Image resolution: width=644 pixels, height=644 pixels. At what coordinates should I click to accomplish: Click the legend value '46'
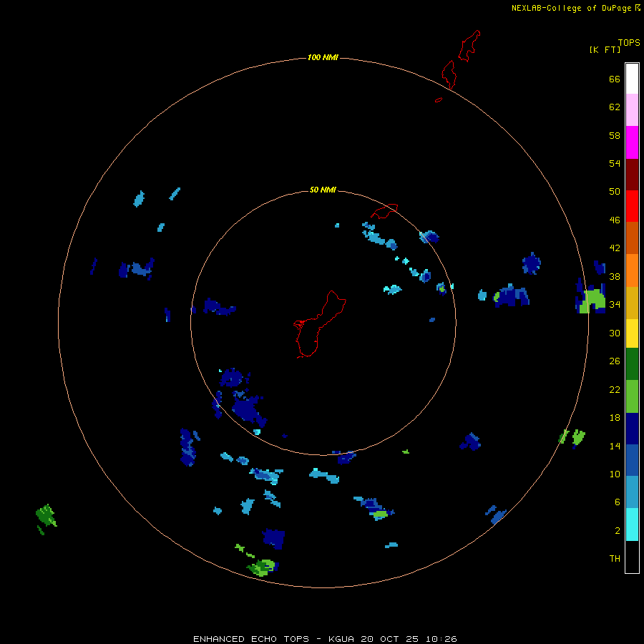click(615, 220)
